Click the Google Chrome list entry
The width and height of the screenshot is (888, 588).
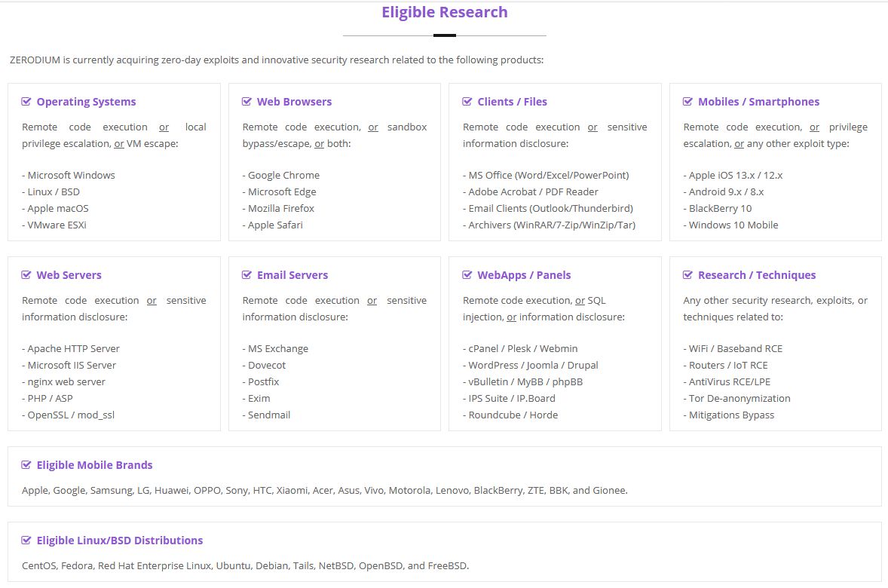pos(283,175)
